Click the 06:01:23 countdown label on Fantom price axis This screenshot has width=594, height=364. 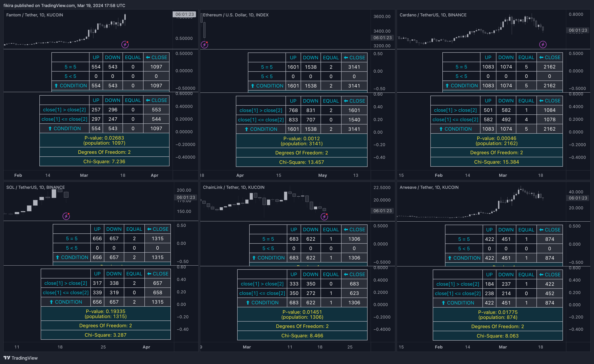pos(184,14)
